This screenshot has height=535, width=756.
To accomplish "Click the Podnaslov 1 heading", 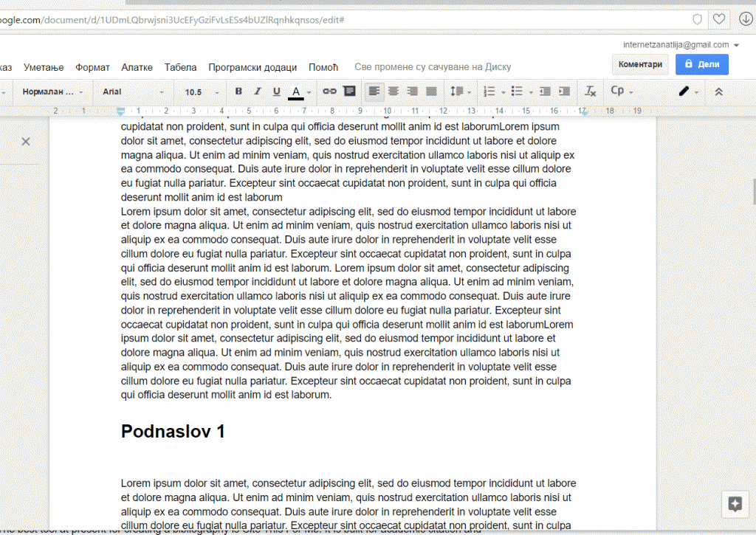I will [173, 432].
